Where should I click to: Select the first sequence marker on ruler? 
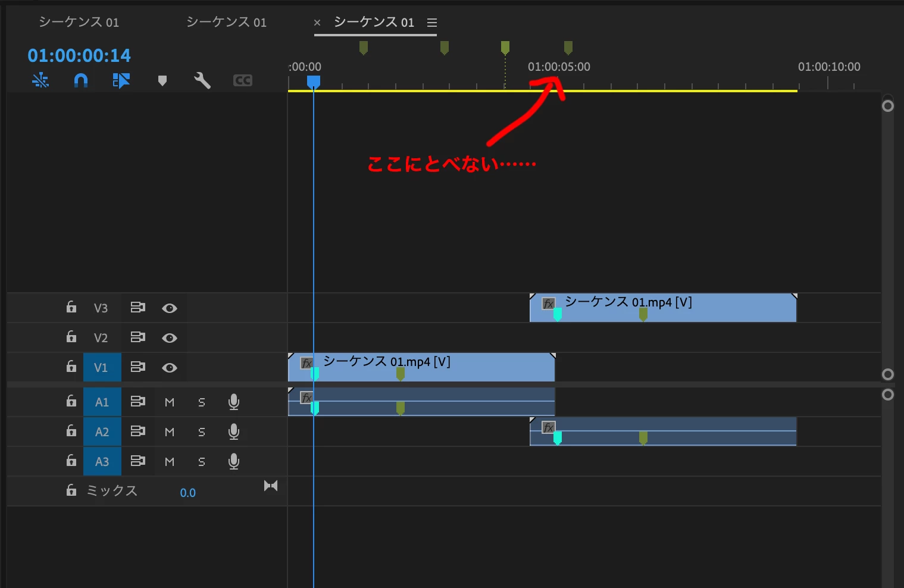[364, 48]
